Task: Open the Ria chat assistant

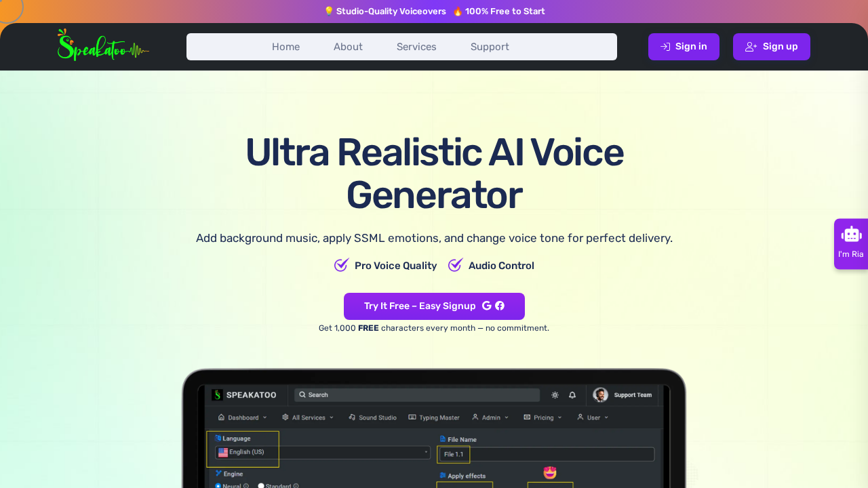Action: pyautogui.click(x=851, y=243)
